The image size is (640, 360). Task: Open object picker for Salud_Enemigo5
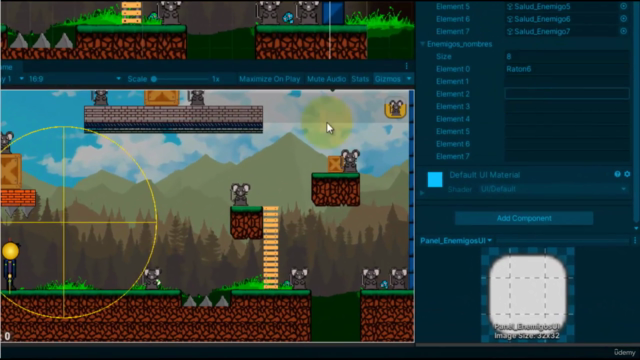[x=623, y=6]
